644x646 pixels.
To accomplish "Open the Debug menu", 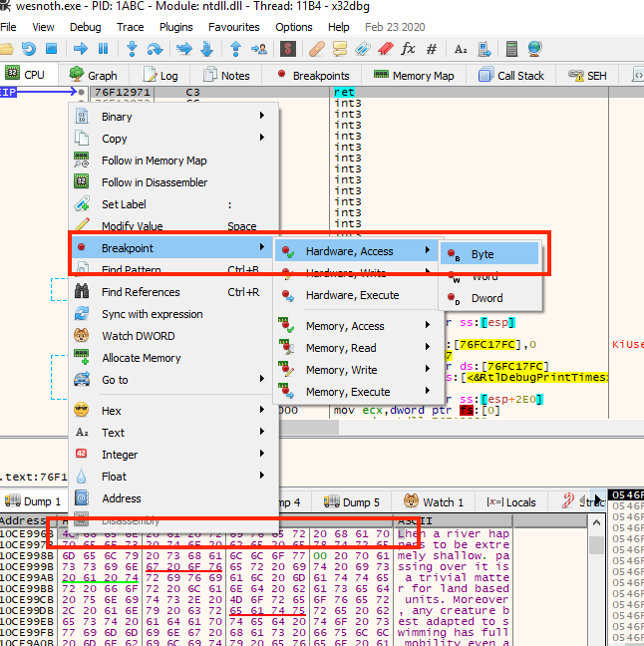I will 86,27.
